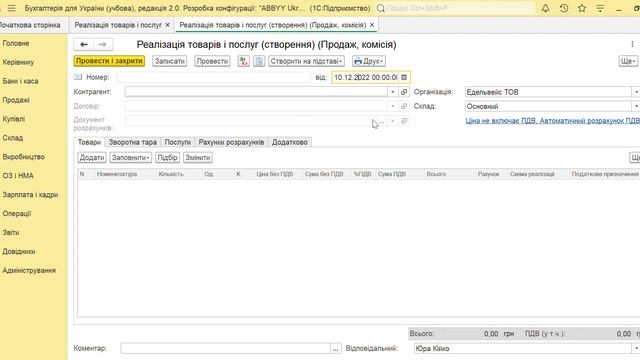
Task: Click the Коментар input field
Action: pos(225,348)
